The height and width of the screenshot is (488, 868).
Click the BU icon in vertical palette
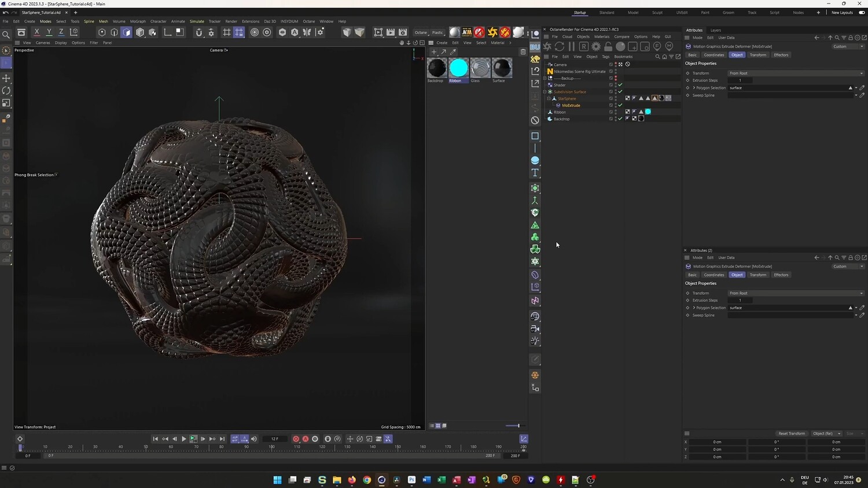(x=535, y=46)
